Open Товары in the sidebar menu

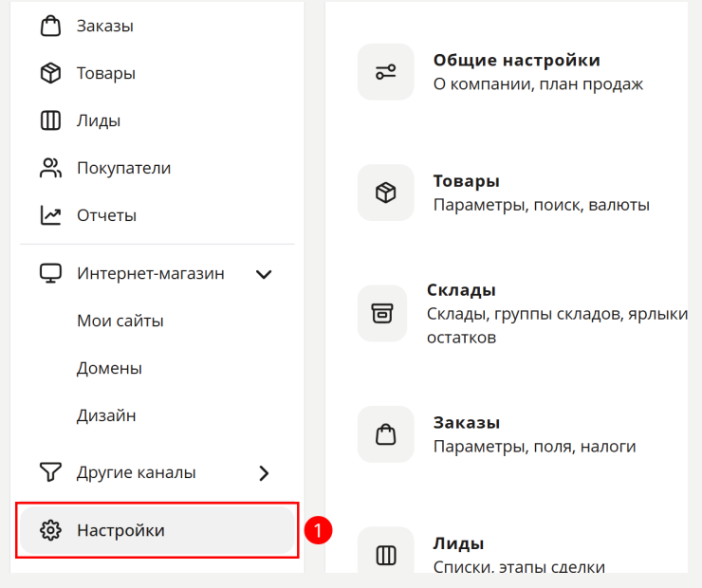106,73
